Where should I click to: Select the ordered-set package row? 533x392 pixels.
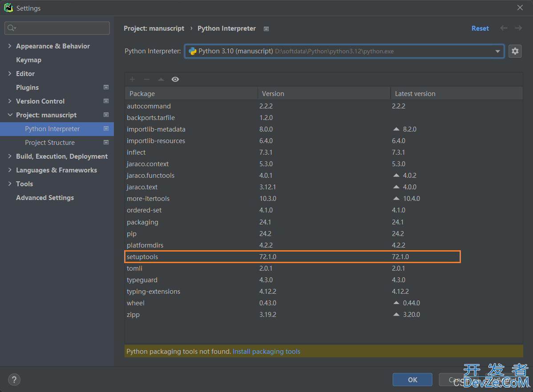point(323,210)
